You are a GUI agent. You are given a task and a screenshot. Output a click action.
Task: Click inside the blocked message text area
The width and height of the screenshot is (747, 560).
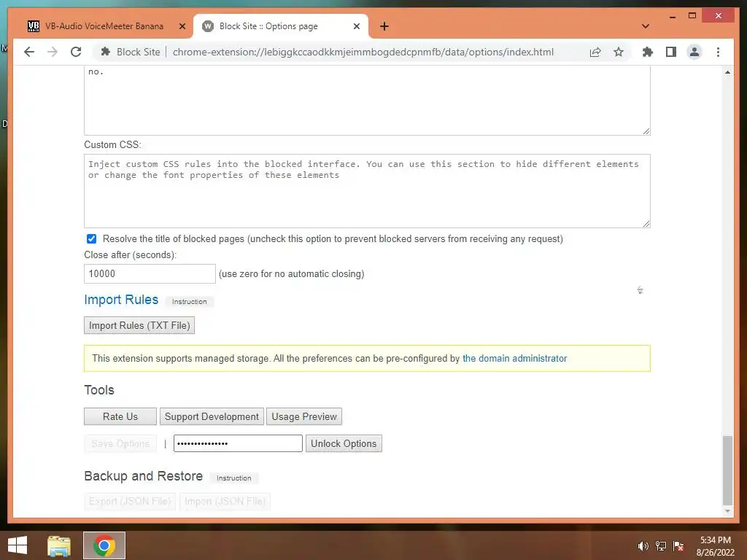[367, 101]
